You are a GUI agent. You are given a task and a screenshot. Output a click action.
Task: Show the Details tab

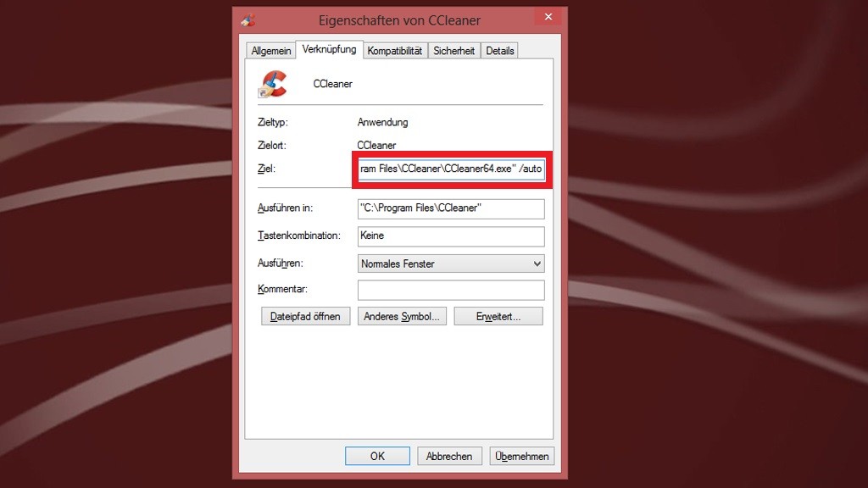499,51
